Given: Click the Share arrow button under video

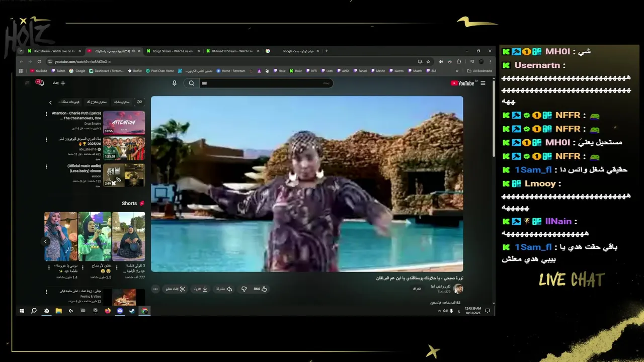Looking at the screenshot, I should coord(224,289).
